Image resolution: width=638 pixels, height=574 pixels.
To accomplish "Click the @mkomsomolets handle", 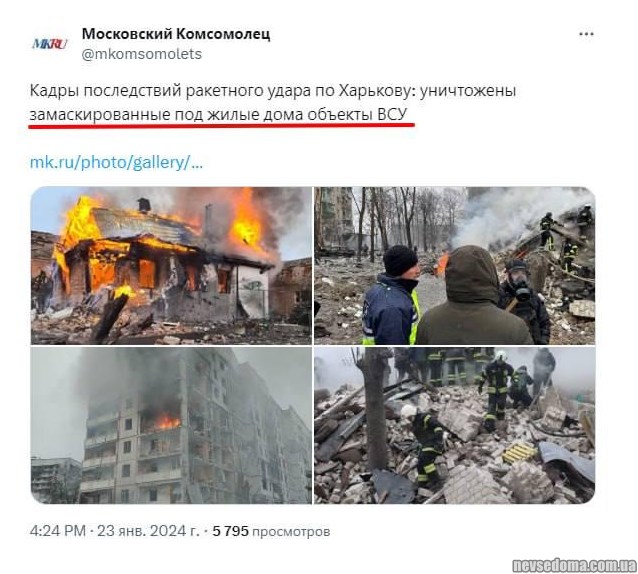I will point(142,54).
